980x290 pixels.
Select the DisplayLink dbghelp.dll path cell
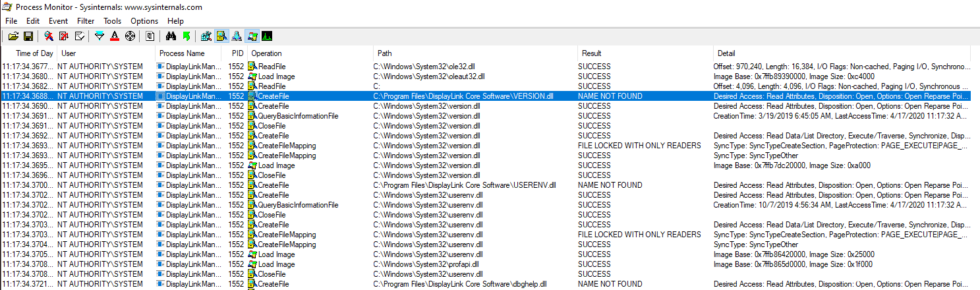coord(460,284)
